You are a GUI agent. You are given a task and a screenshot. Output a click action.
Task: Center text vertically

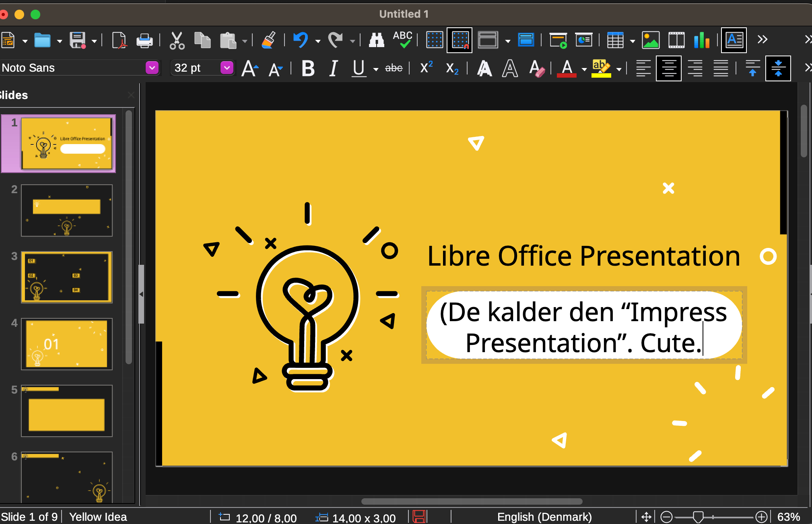778,68
